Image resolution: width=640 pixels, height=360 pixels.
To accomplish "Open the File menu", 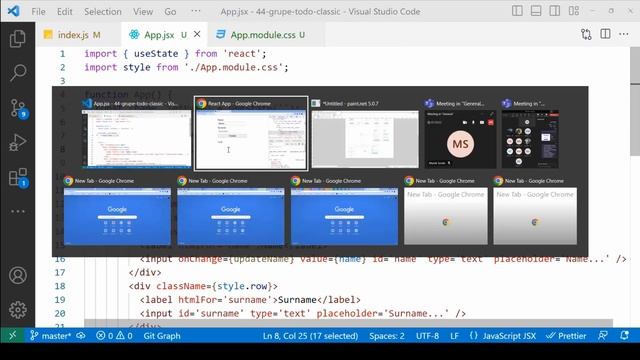I will [x=38, y=11].
